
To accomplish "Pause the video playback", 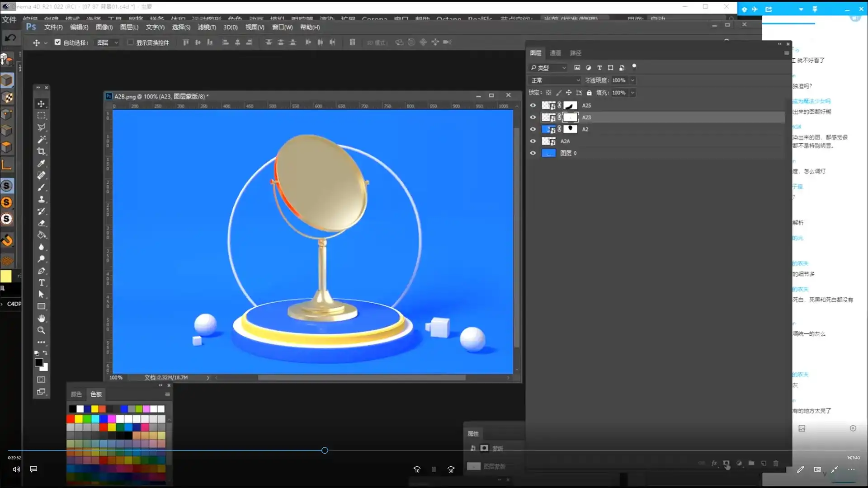I will (x=433, y=469).
